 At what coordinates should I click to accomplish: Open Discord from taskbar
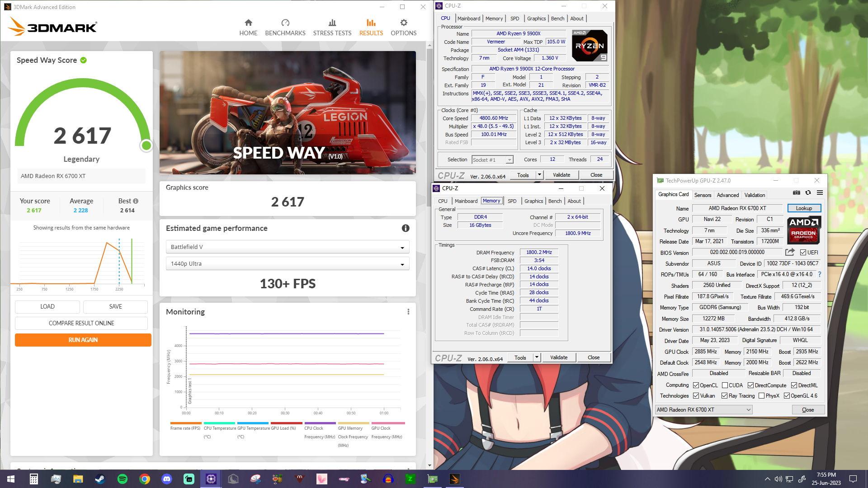tap(167, 479)
